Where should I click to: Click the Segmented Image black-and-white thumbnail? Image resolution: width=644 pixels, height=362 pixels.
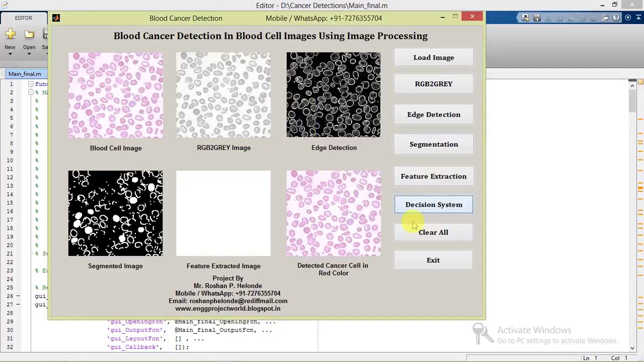click(116, 213)
